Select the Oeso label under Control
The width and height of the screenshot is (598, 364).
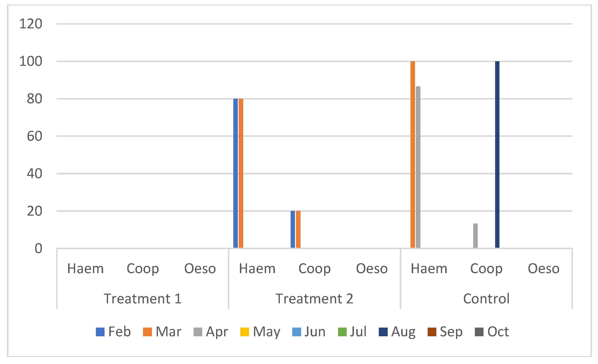(544, 269)
